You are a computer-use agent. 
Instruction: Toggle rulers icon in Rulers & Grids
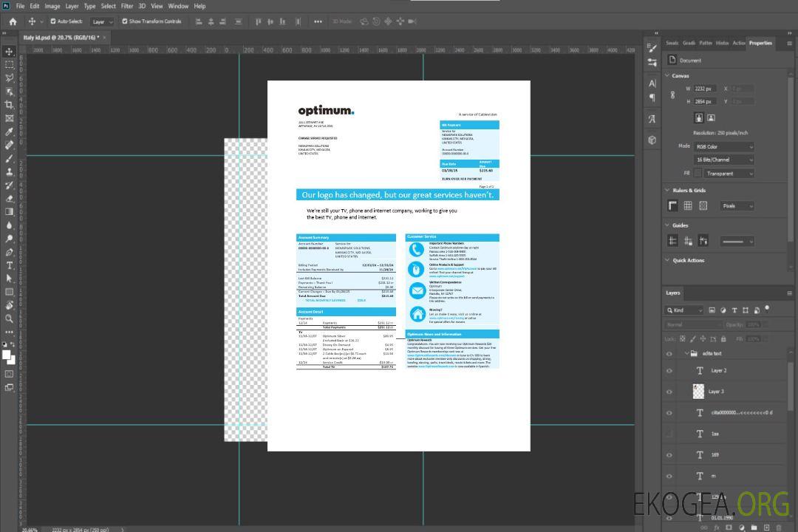point(673,205)
